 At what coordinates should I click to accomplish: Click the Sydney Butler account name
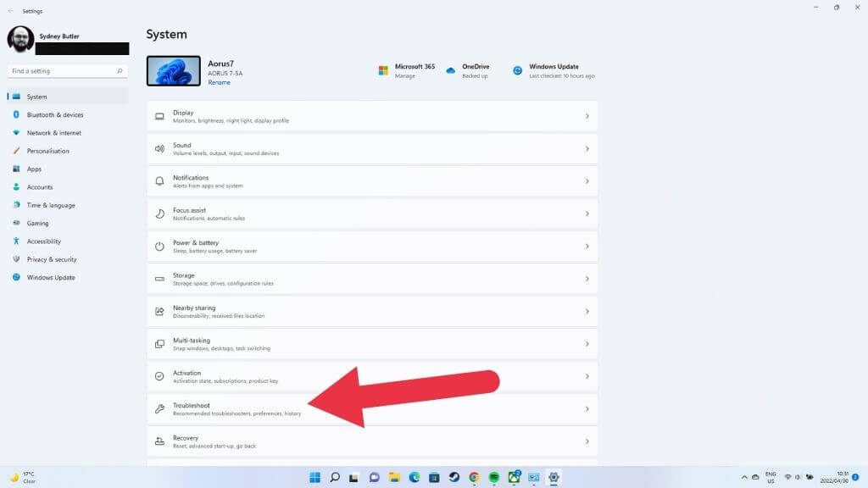[x=59, y=36]
